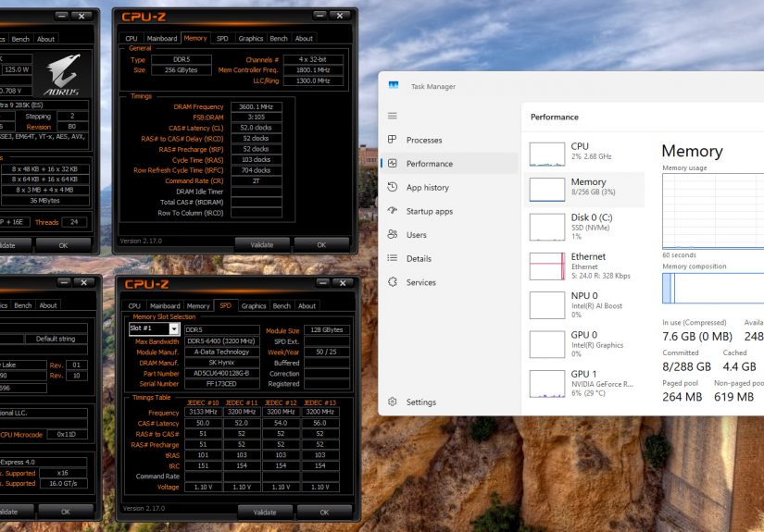Viewport: 764px width, 532px height.
Task: Click the JEDEC #10 frequency 3133 MHz cell
Action: tap(203, 412)
